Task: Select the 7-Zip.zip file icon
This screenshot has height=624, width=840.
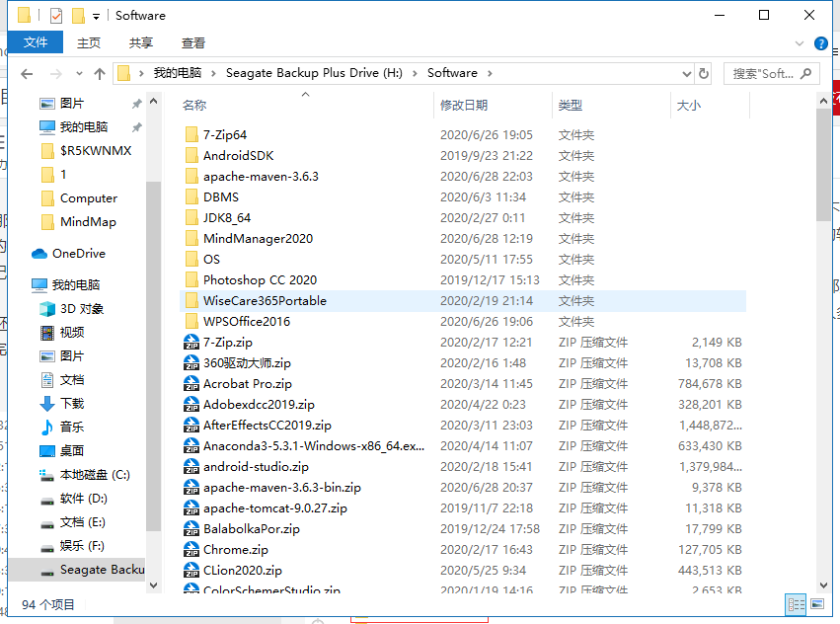Action: pyautogui.click(x=191, y=343)
